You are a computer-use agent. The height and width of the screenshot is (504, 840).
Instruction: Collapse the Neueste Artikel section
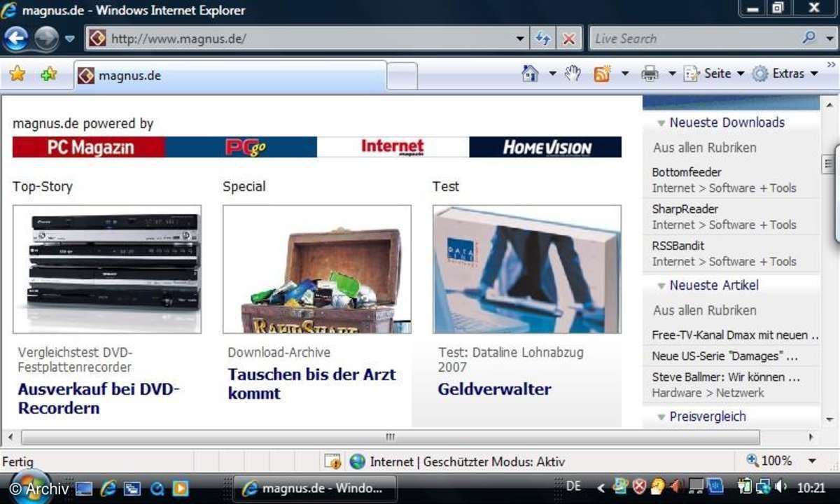click(661, 286)
